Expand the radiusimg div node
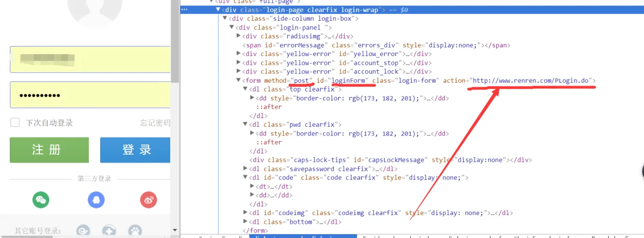This screenshot has height=238, width=644. [238, 36]
